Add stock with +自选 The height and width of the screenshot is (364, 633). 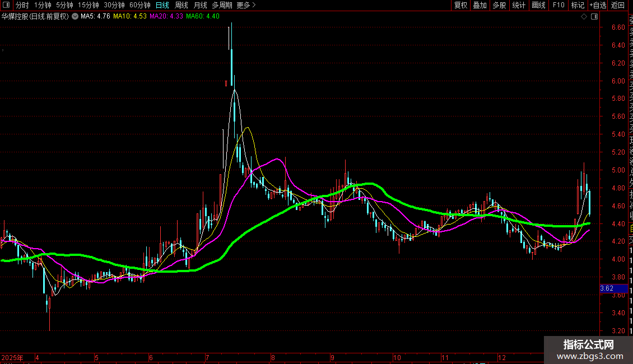point(598,5)
